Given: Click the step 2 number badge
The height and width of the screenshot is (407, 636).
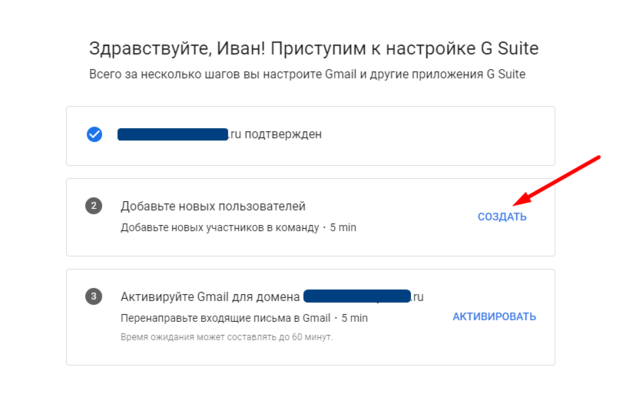Looking at the screenshot, I should pos(94,206).
